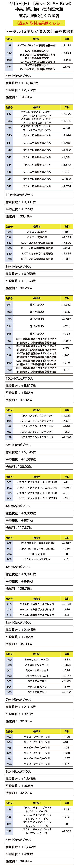Select machine 587 とある科学の超電磁砲 row
78x868 pixels.
(x=39, y=243)
